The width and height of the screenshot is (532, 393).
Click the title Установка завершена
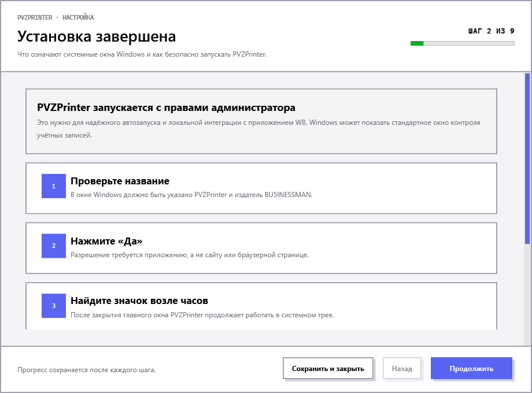[x=97, y=36]
